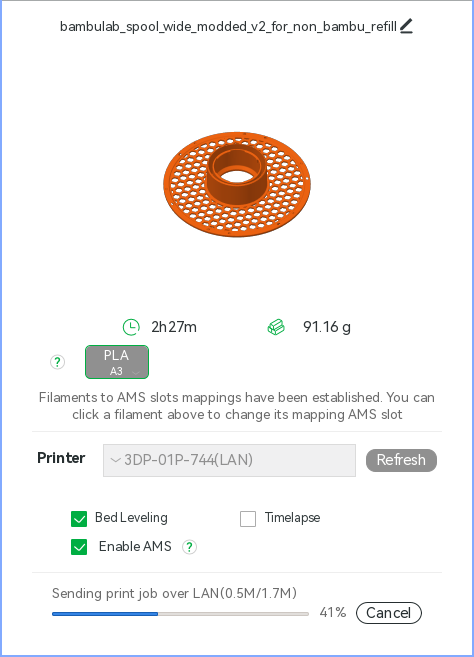Image resolution: width=474 pixels, height=657 pixels.
Task: Click the project file name text
Action: click(228, 26)
